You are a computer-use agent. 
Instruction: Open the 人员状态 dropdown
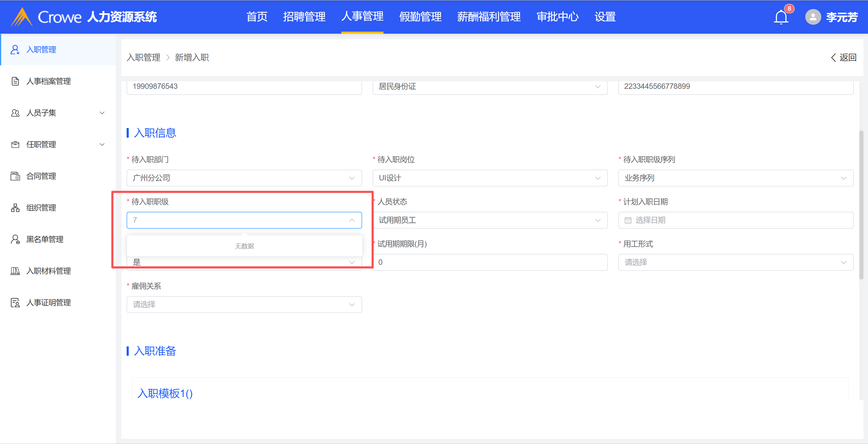point(490,220)
